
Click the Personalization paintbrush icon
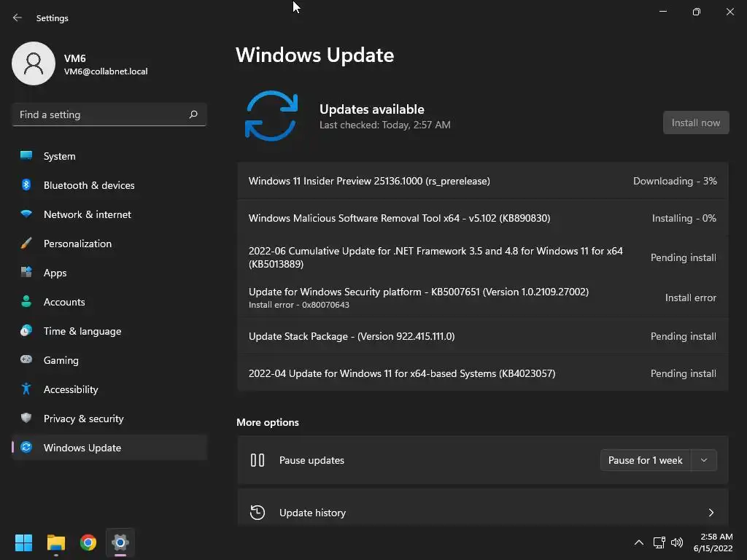(26, 244)
